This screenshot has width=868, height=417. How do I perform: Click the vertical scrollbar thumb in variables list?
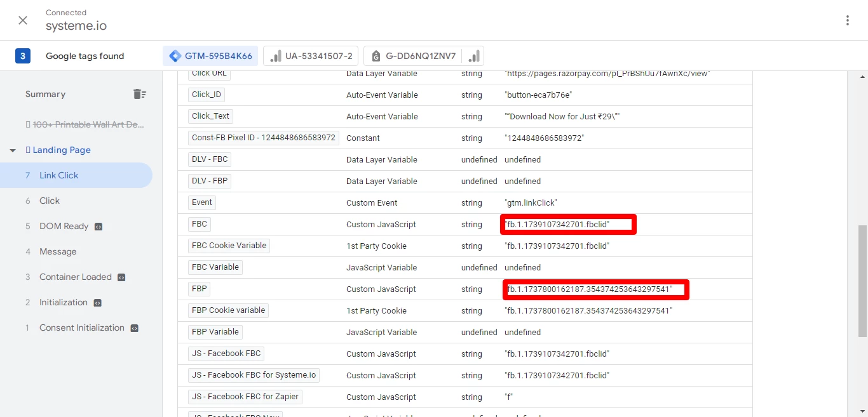coord(862,281)
